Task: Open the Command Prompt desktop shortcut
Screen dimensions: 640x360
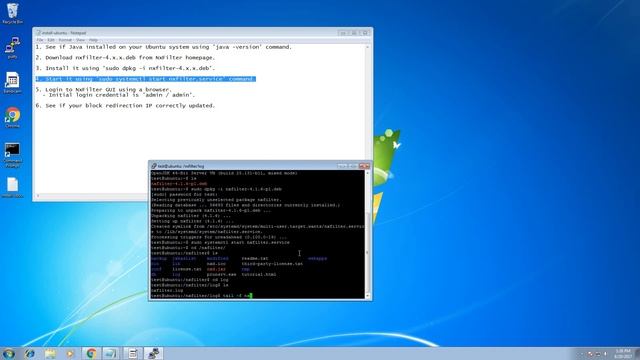Action: click(13, 155)
